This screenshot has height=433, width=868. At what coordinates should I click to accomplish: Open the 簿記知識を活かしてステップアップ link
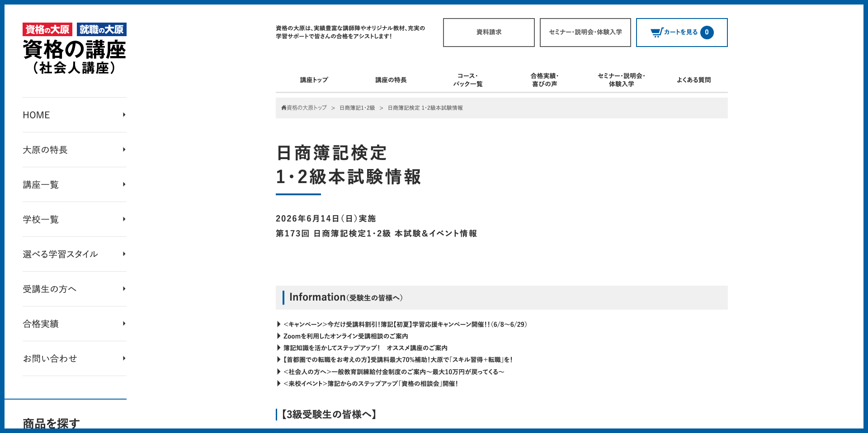click(365, 348)
